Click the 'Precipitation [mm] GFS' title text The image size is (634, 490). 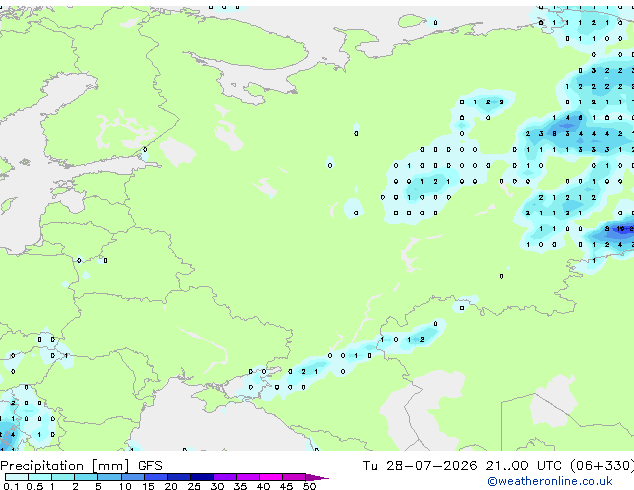click(81, 466)
